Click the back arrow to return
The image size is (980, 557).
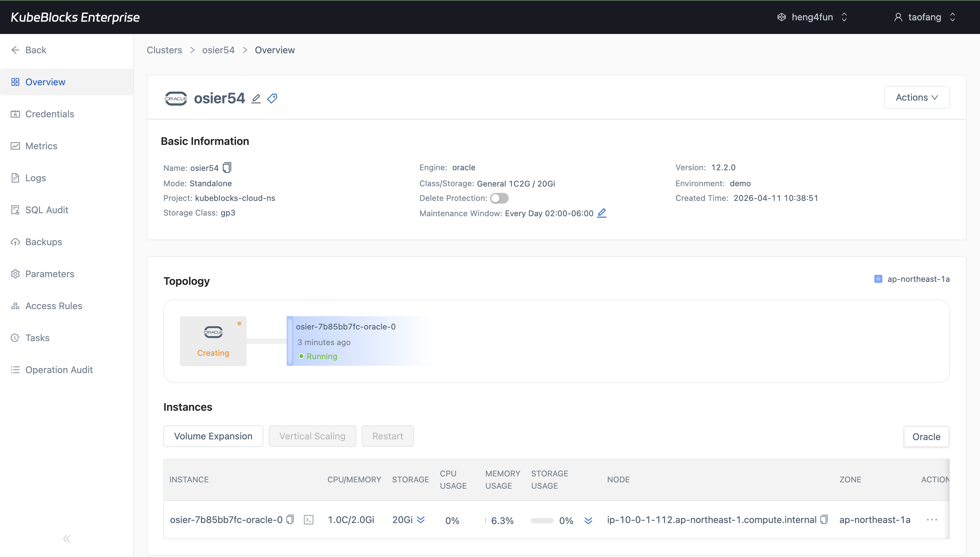(x=15, y=50)
